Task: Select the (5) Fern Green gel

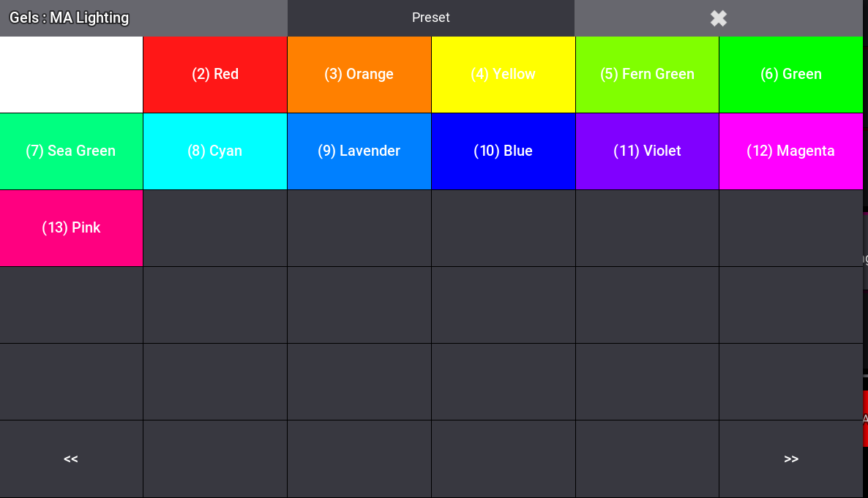Action: (647, 75)
